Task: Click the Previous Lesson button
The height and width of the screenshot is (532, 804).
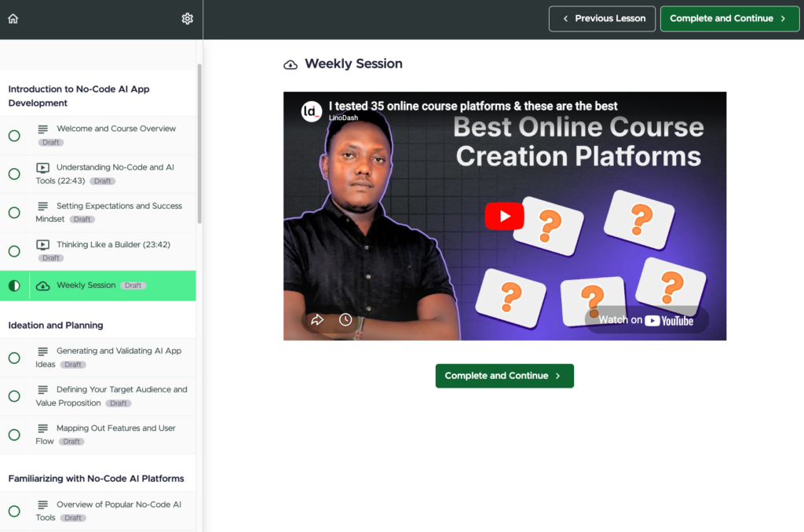Action: [x=601, y=19]
